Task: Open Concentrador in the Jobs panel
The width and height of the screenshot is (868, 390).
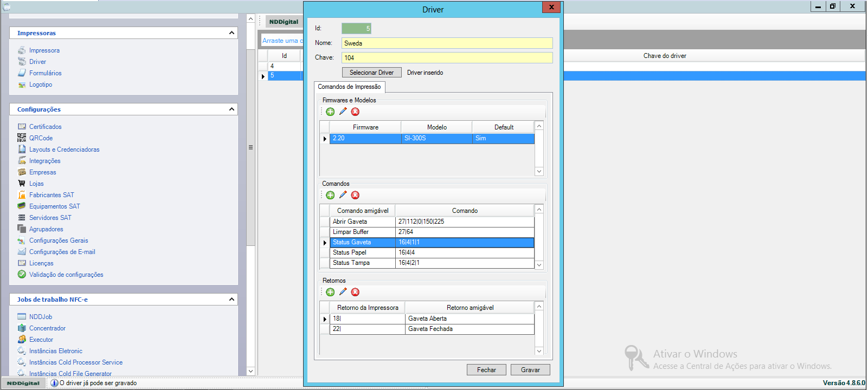Action: click(x=47, y=328)
